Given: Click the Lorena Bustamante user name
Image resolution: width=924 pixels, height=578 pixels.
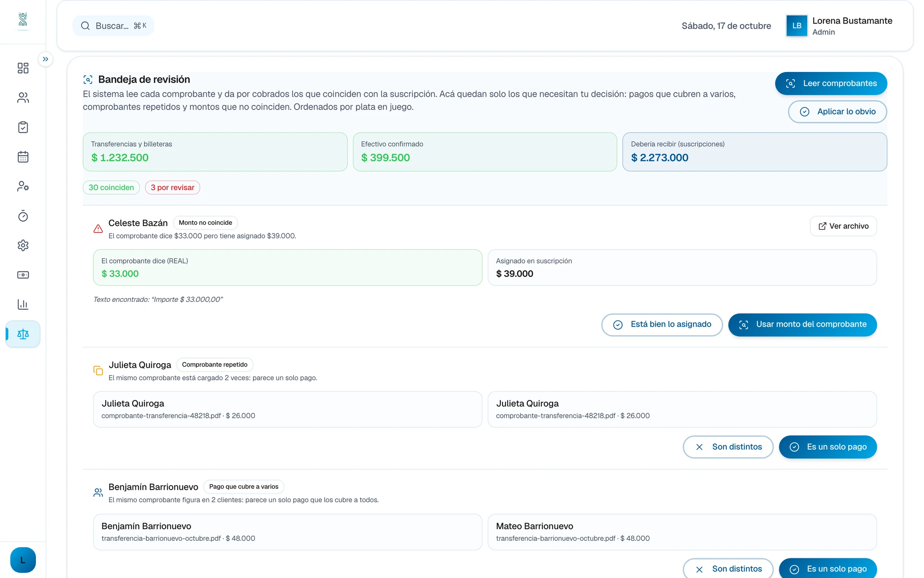Looking at the screenshot, I should coord(852,21).
